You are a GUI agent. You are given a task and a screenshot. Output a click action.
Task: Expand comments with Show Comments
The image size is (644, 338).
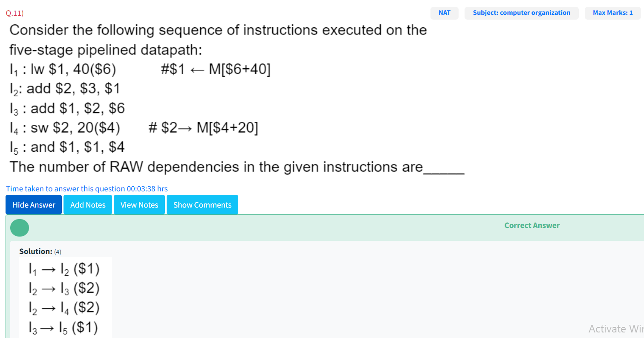pos(202,205)
